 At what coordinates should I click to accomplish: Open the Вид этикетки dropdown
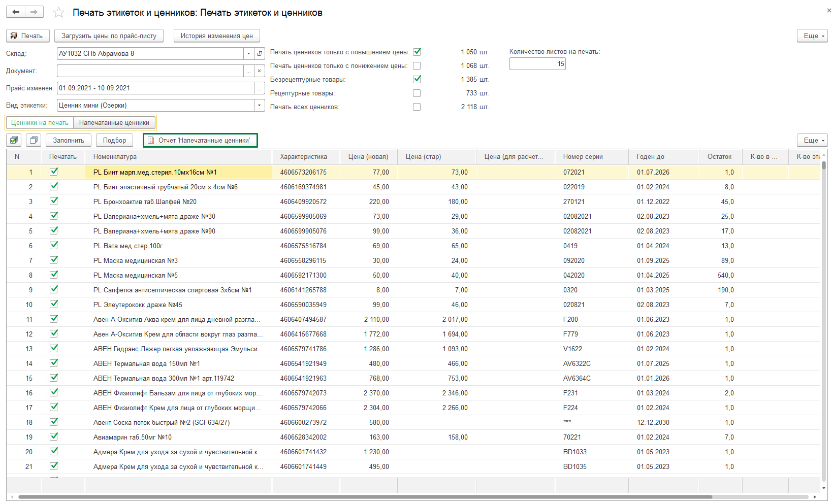point(260,106)
